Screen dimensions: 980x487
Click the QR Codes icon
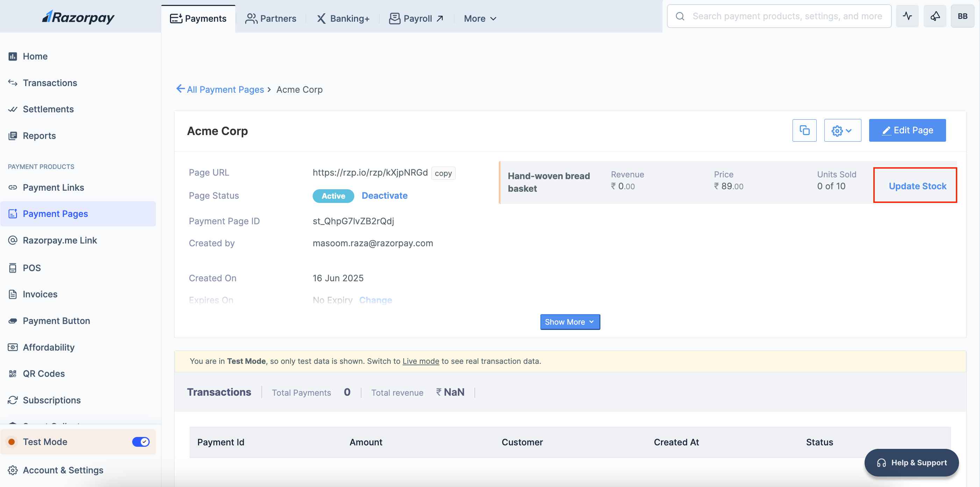tap(13, 374)
